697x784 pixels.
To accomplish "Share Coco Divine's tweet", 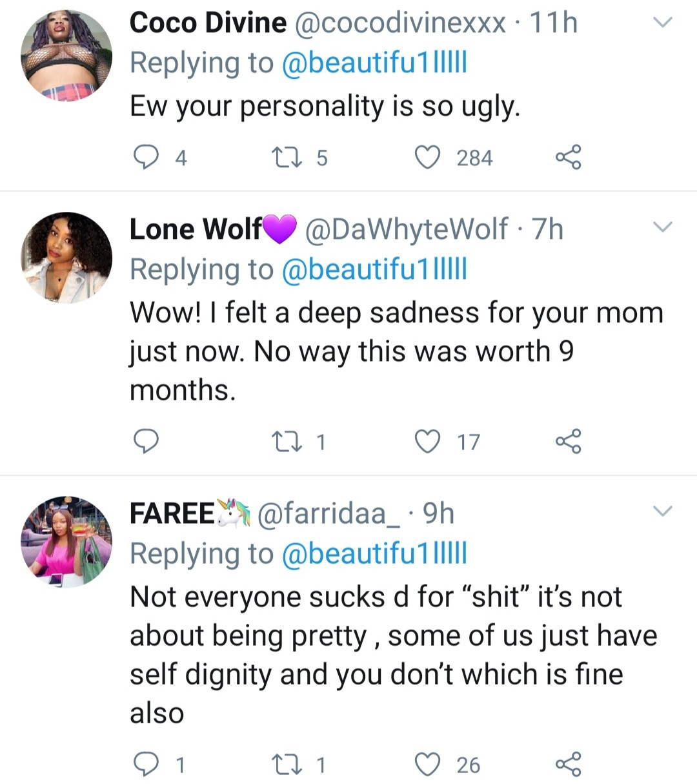I will 568,157.
